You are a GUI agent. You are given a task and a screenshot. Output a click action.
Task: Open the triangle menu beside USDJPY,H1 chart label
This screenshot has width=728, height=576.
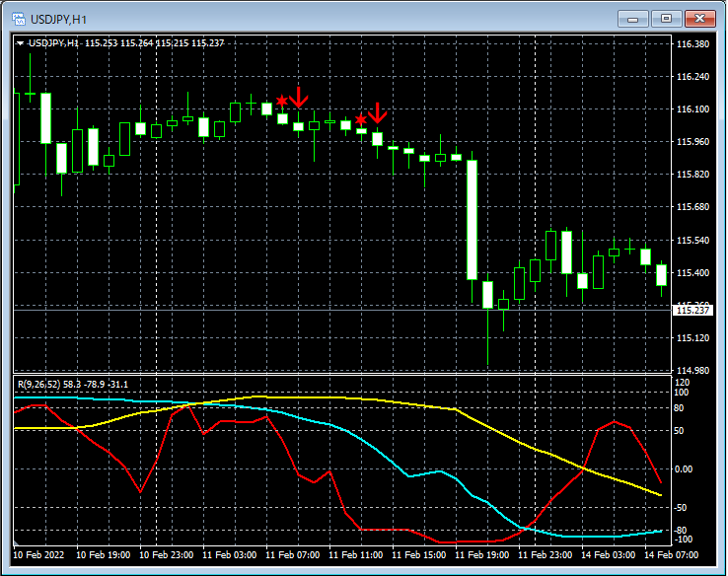click(x=21, y=43)
